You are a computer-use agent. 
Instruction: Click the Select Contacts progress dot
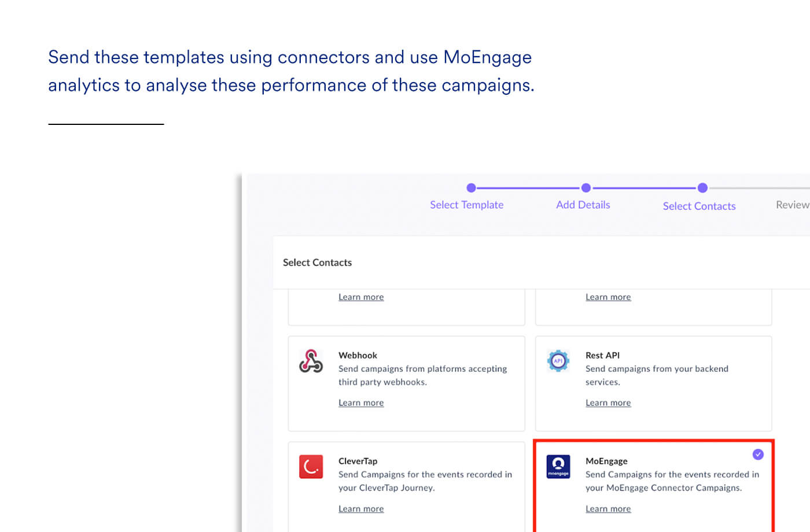(x=702, y=188)
